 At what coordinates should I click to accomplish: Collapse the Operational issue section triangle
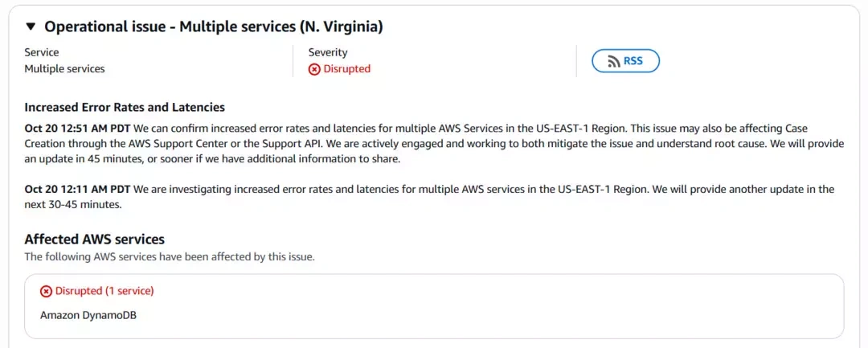point(32,27)
